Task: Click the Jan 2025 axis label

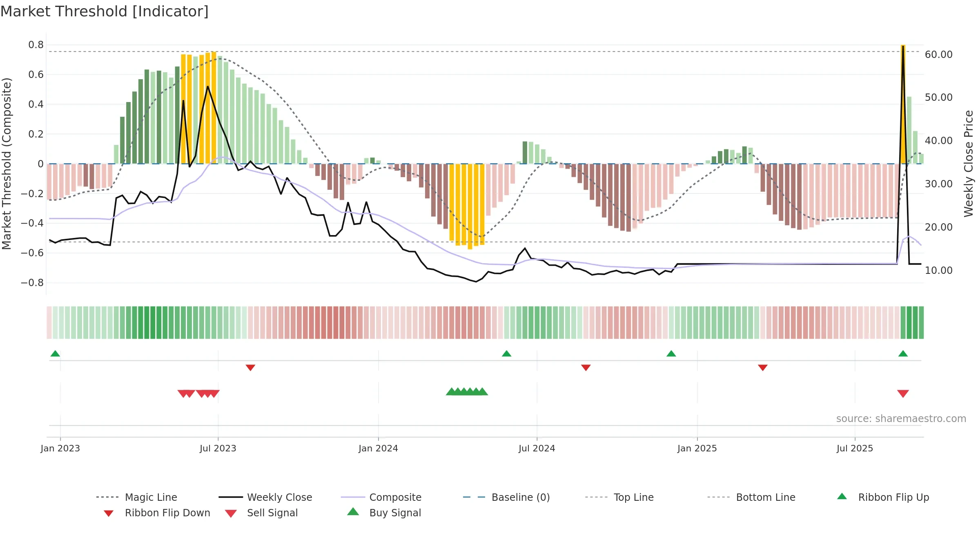Action: pos(697,448)
